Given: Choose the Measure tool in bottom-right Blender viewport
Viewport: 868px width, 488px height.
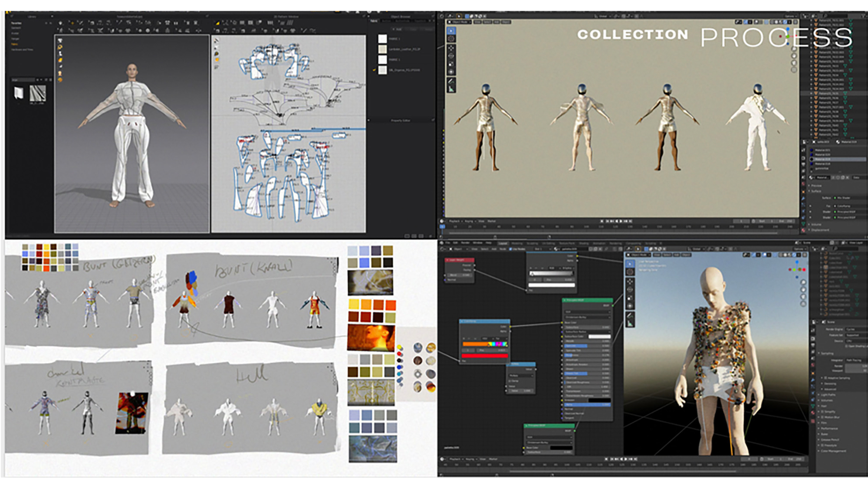Looking at the screenshot, I should pyautogui.click(x=630, y=324).
